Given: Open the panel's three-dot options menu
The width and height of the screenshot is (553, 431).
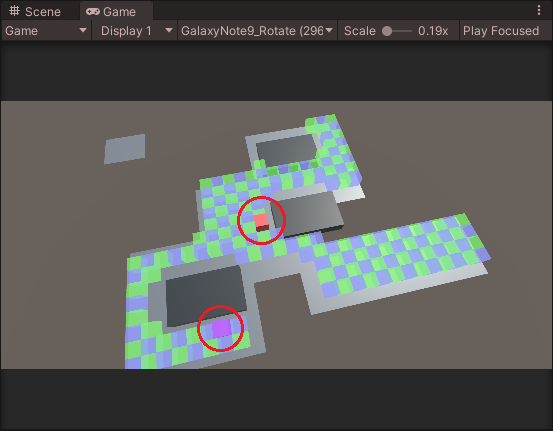Looking at the screenshot, I should [539, 10].
